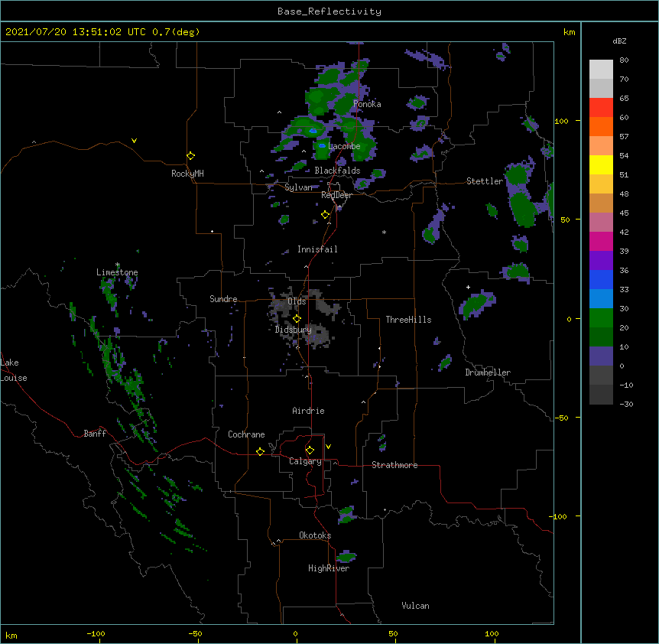
Task: Click the yellow v marker right of Calgary diamond
Action: 328,447
